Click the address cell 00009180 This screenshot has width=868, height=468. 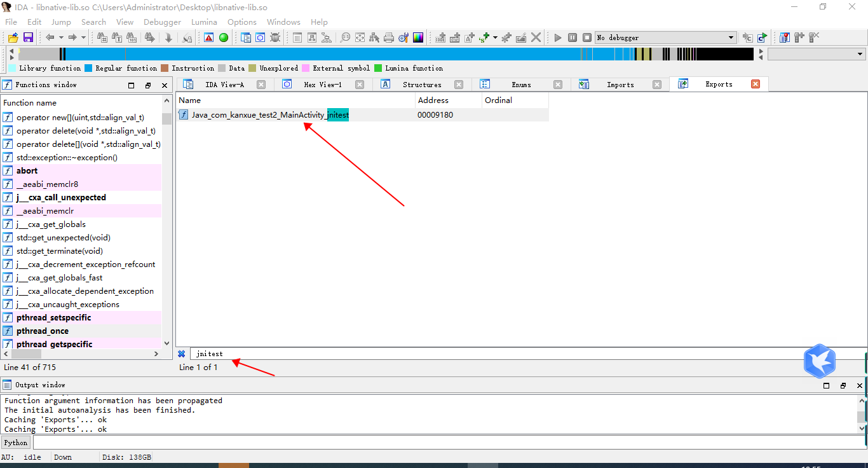click(434, 115)
